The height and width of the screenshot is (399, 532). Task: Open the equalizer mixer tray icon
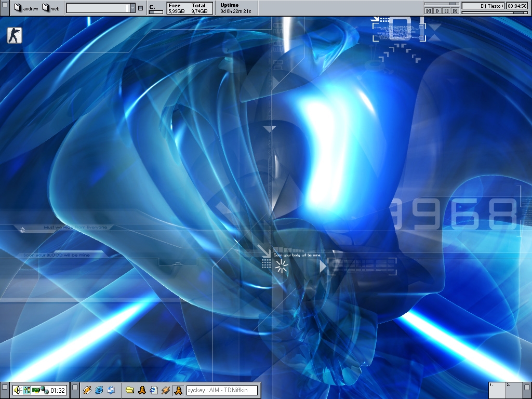tap(27, 390)
